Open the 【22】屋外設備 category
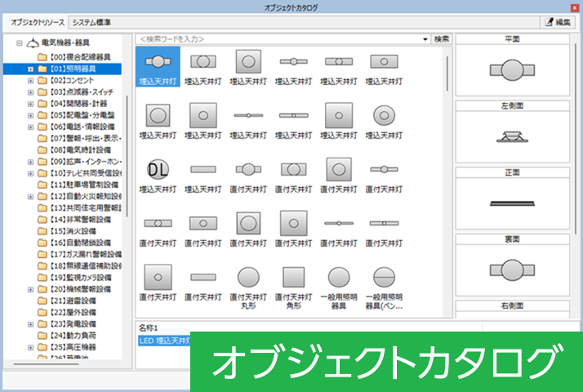Screen dimensions: 583x392 (73, 312)
